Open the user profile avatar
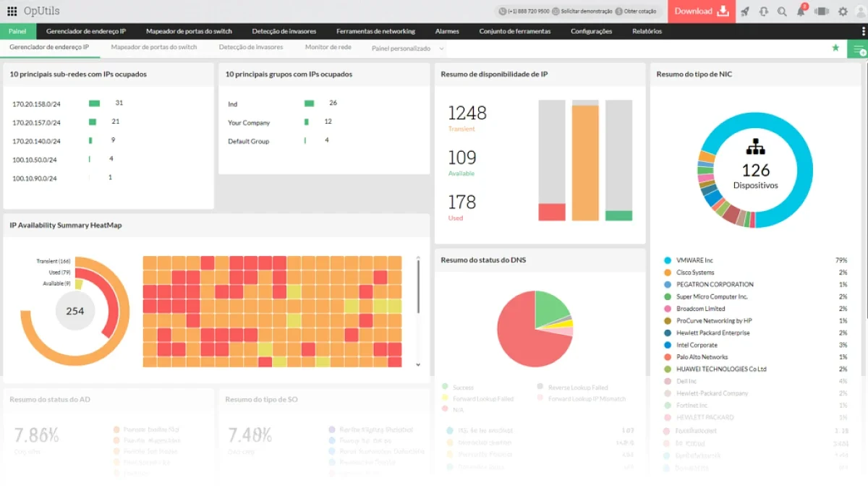This screenshot has width=868, height=488. point(860,11)
